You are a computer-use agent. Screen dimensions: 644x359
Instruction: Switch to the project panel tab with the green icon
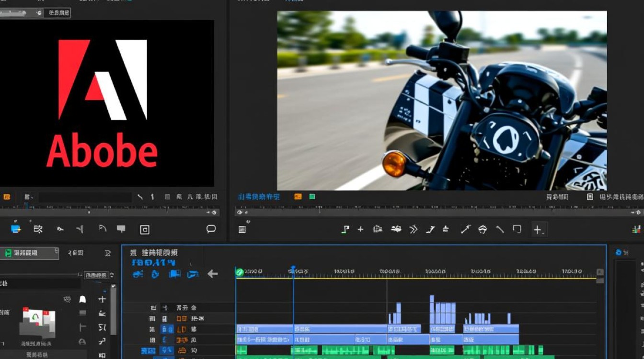[x=29, y=253]
